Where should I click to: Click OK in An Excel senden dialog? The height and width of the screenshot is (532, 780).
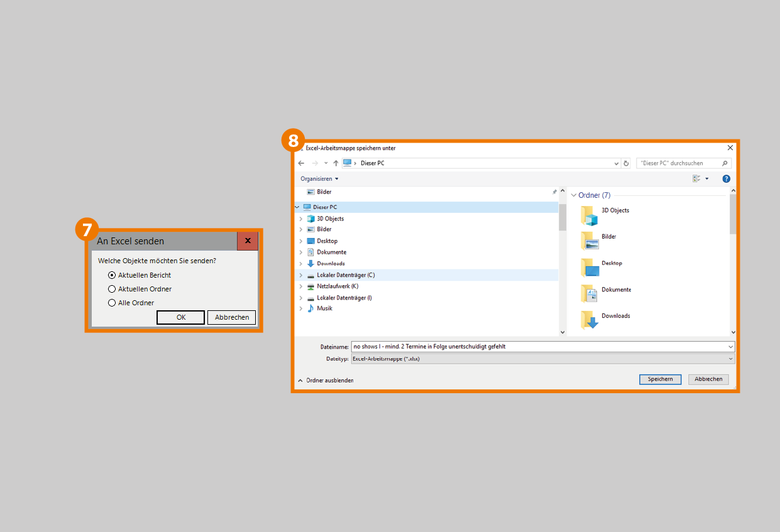(181, 317)
